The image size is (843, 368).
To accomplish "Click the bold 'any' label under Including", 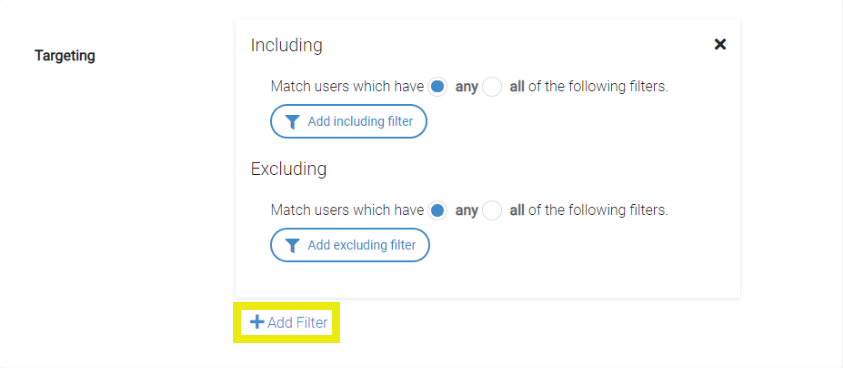I will [x=467, y=87].
